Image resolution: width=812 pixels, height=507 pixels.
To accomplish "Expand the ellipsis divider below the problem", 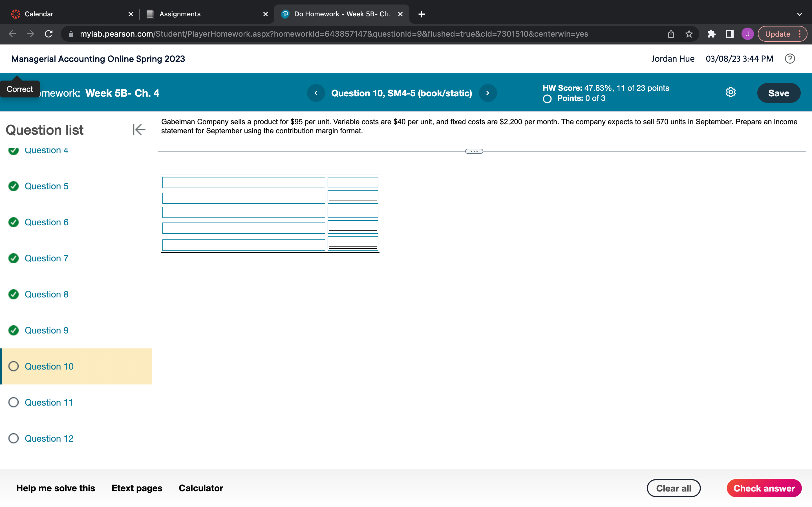I will coord(474,151).
